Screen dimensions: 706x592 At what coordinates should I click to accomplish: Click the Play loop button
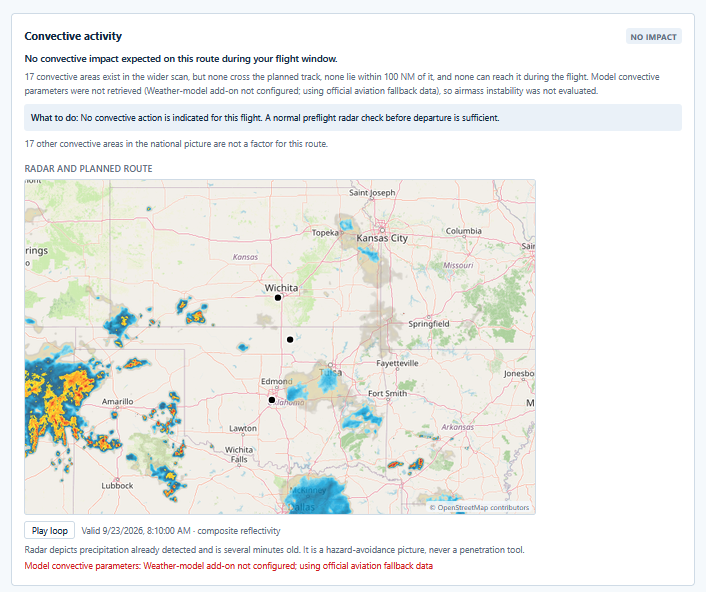pos(50,531)
